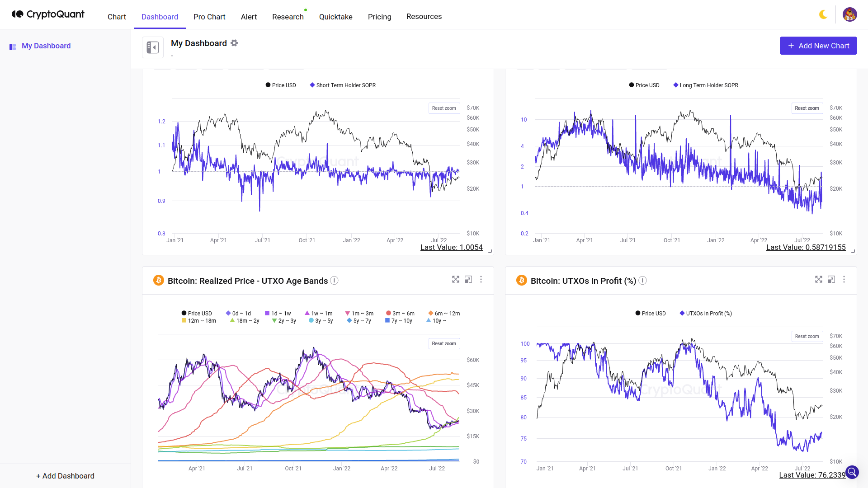This screenshot has height=488, width=868.
Task: Open UTXOs in Profit chart options menu
Action: point(844,280)
